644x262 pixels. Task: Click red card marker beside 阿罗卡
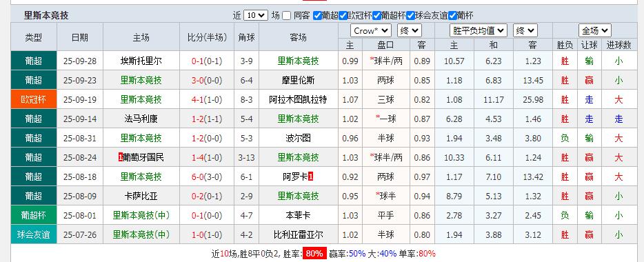[310, 177]
